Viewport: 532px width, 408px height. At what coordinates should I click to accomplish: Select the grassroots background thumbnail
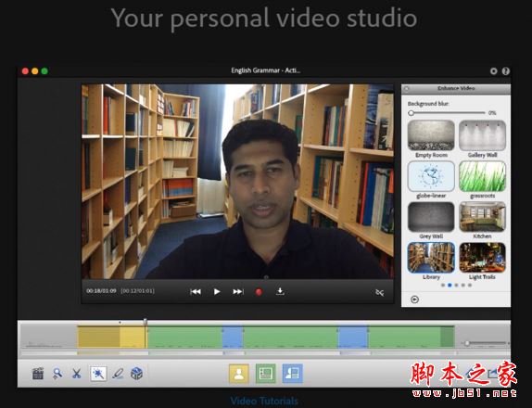[x=482, y=176]
